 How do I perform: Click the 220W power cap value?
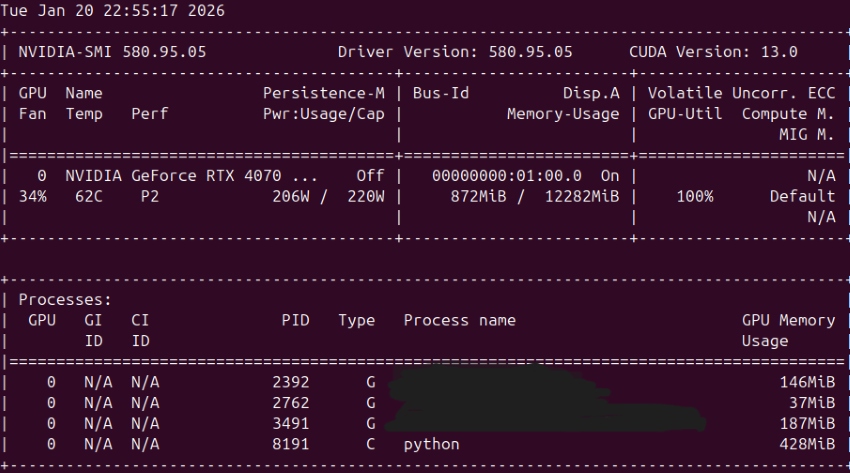366,196
